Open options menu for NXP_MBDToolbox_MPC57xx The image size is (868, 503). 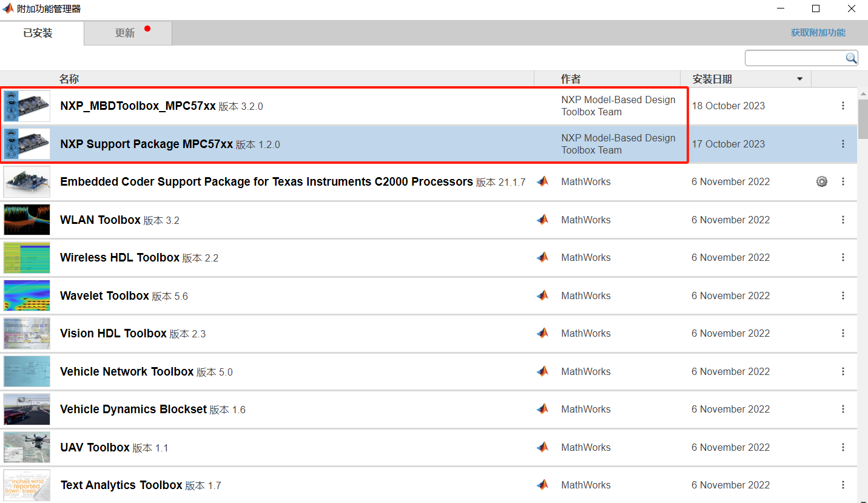coord(843,106)
